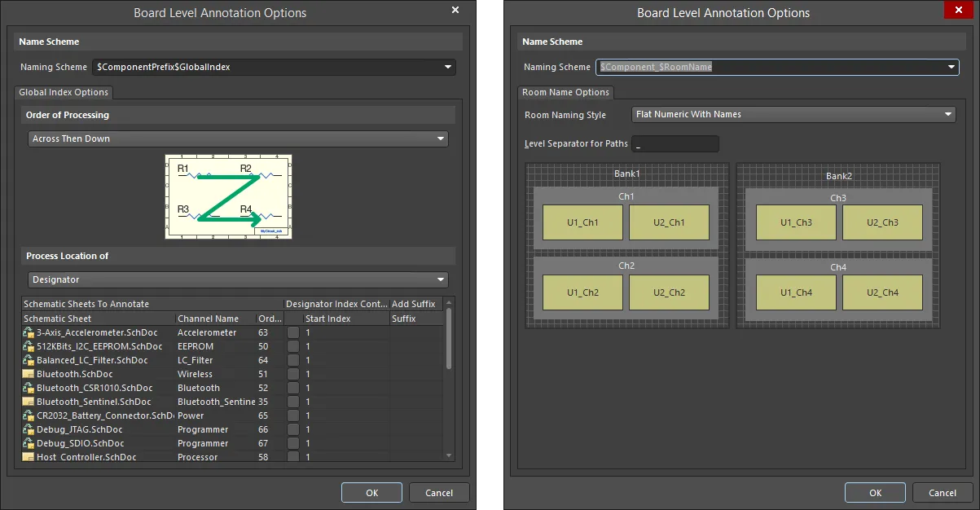Click the 3-Axis_Accelerometer.SchDoc sheet icon

click(28, 332)
